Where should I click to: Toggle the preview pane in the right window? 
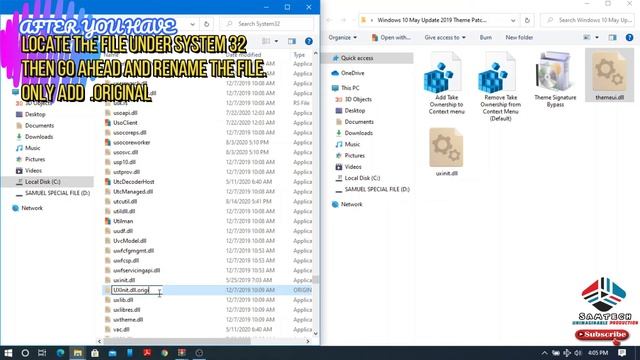click(612, 38)
